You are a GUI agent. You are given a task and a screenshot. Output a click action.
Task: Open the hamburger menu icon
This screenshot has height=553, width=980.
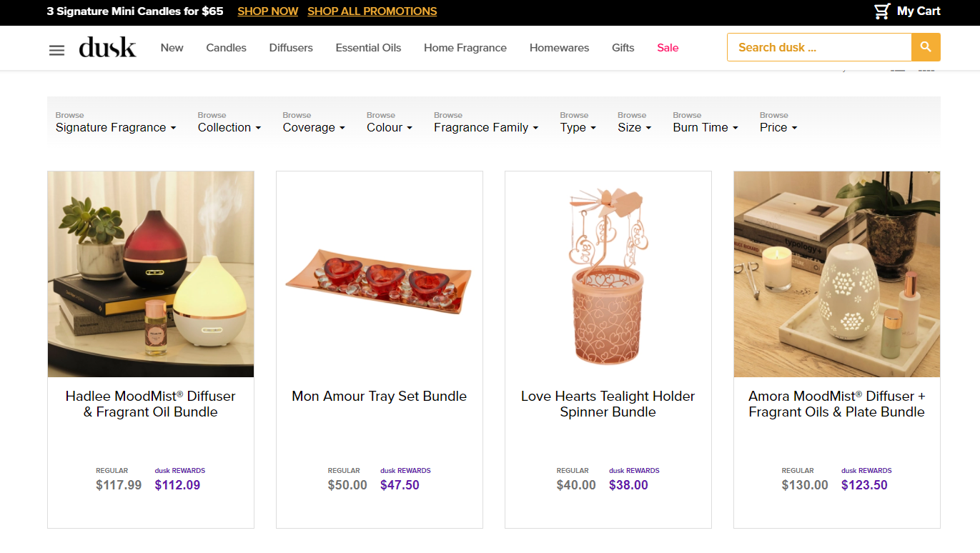[56, 50]
